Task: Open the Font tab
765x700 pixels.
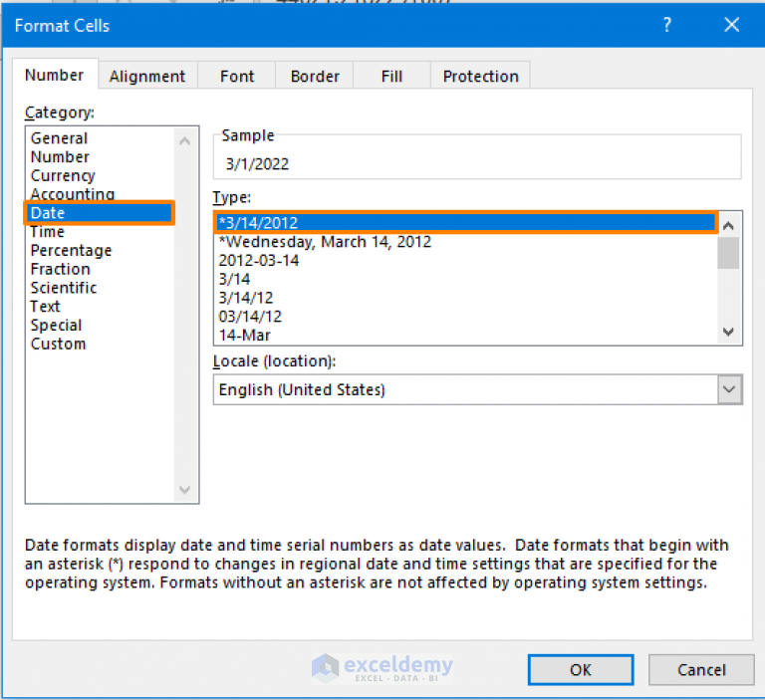Action: click(237, 76)
